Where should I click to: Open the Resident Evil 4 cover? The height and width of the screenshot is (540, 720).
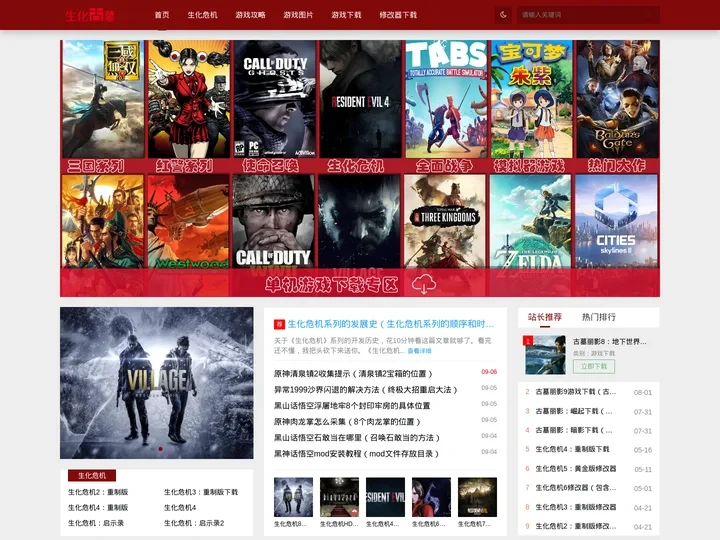point(360,99)
